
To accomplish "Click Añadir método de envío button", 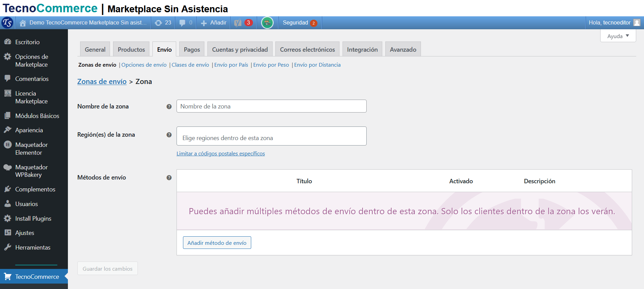I will pyautogui.click(x=217, y=243).
